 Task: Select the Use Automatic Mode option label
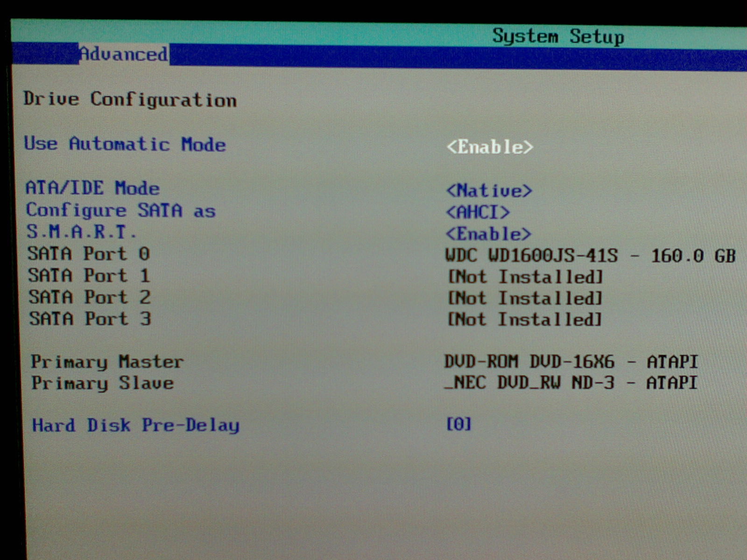tap(125, 144)
